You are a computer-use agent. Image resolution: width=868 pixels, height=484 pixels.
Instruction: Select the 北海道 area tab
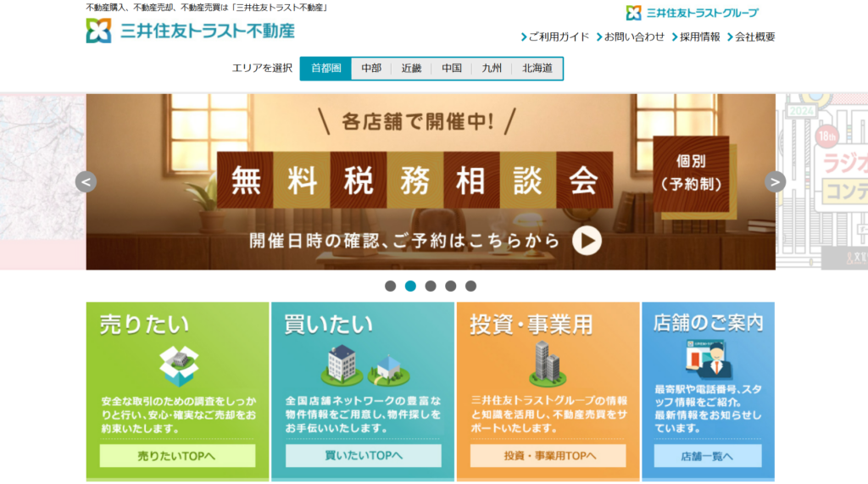coord(537,68)
